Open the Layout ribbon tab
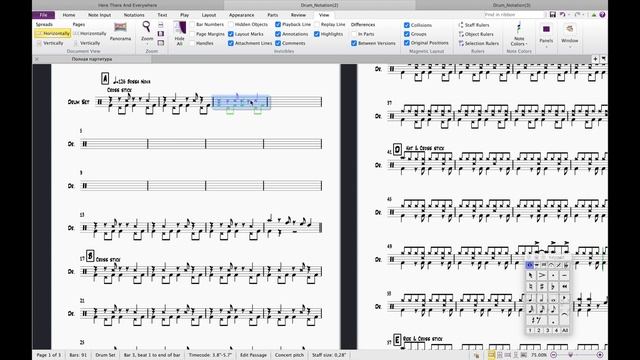 tap(209, 15)
